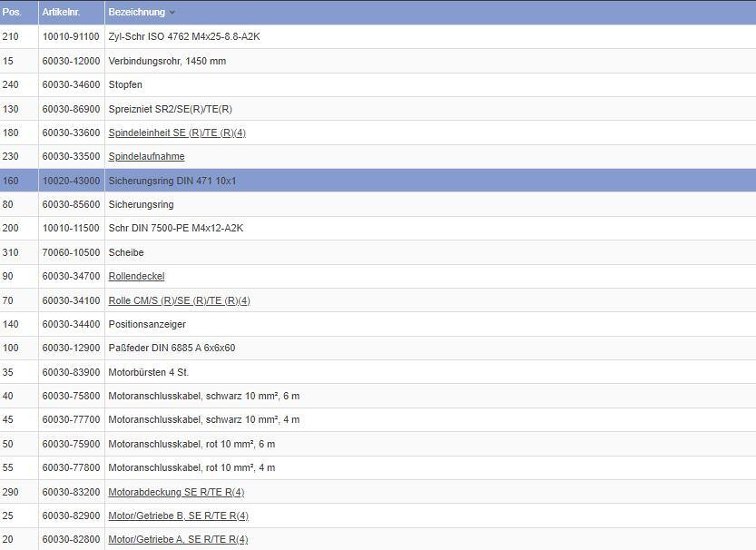
Task: Open the Motor/Getriebe A, SE R/TE R(4) link
Action: (x=178, y=539)
